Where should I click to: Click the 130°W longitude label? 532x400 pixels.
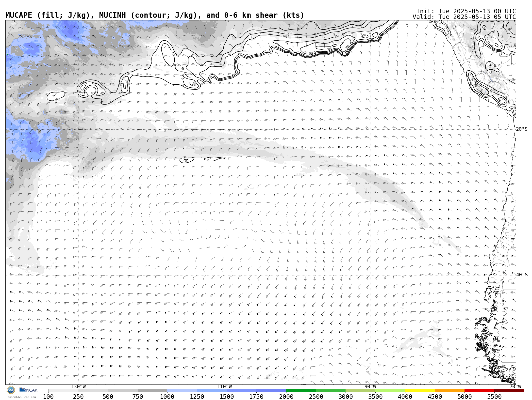(x=79, y=387)
